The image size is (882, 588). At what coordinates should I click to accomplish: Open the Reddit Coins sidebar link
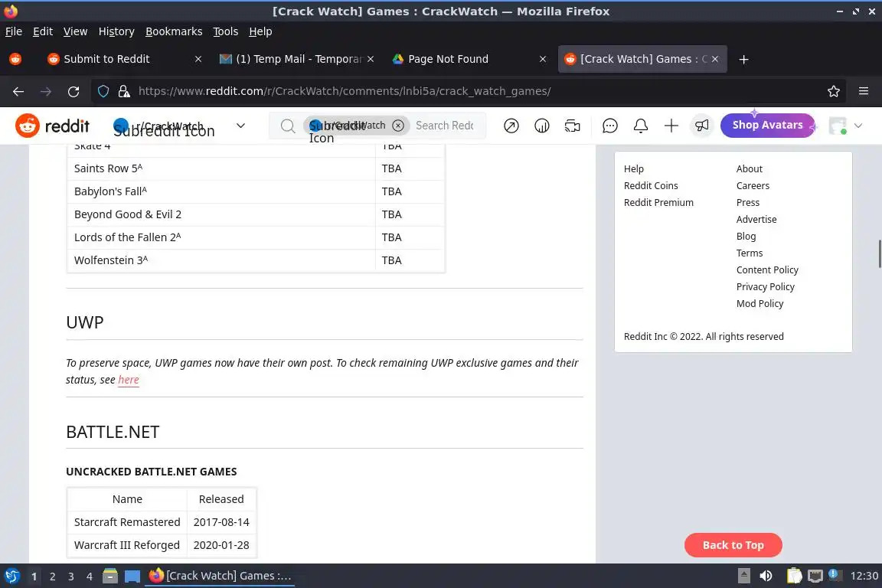tap(650, 186)
